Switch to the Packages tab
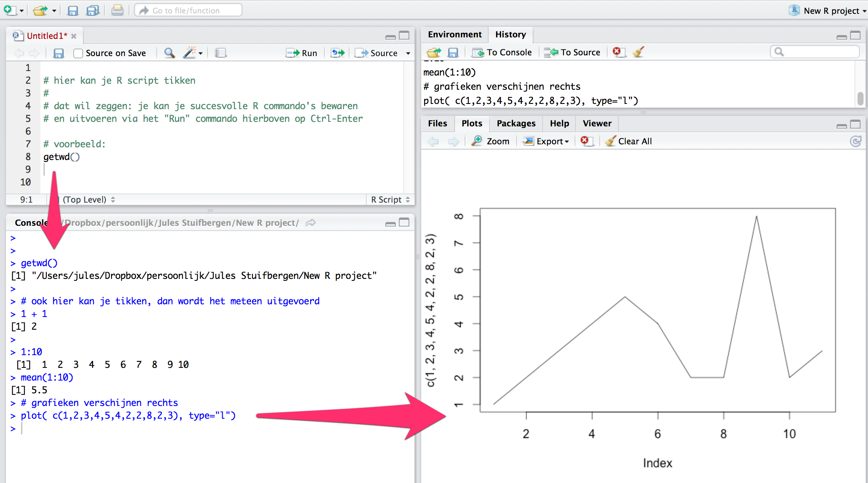The height and width of the screenshot is (483, 868). tap(516, 123)
